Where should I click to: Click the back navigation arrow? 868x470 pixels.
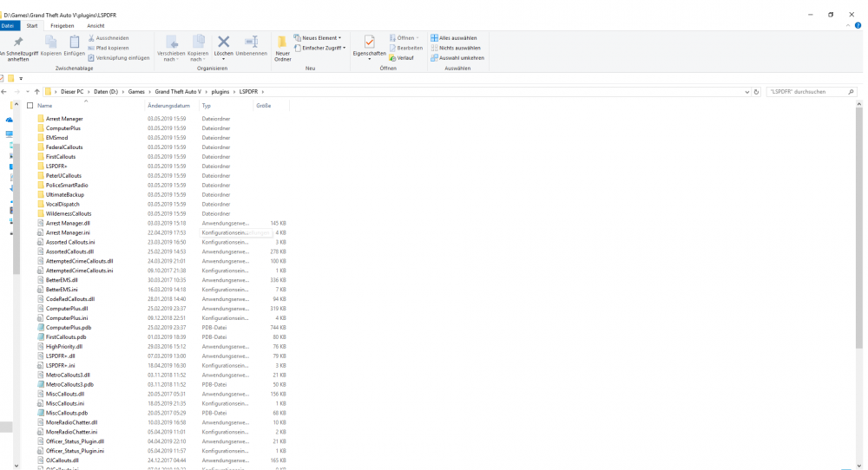coord(4,92)
